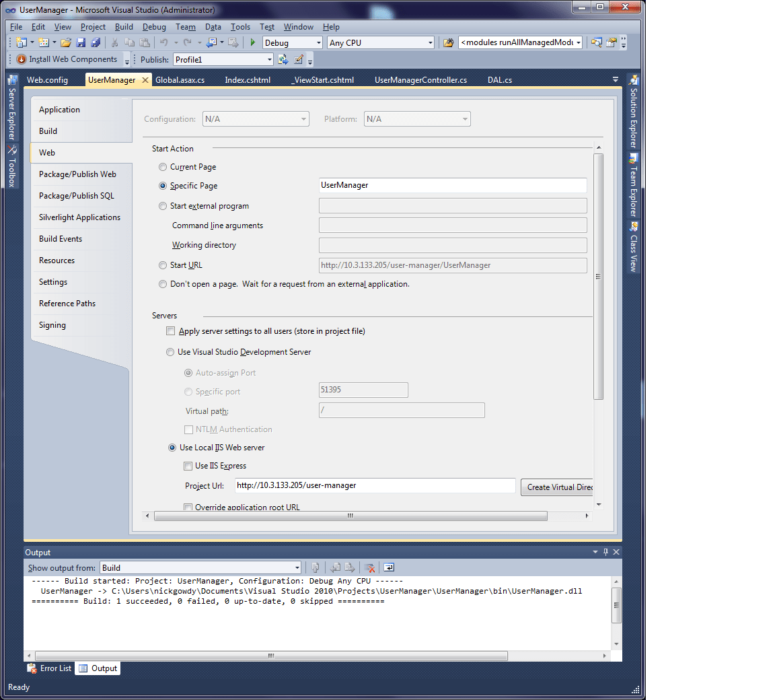
Task: Switch to the Error List panel tab
Action: click(x=50, y=669)
